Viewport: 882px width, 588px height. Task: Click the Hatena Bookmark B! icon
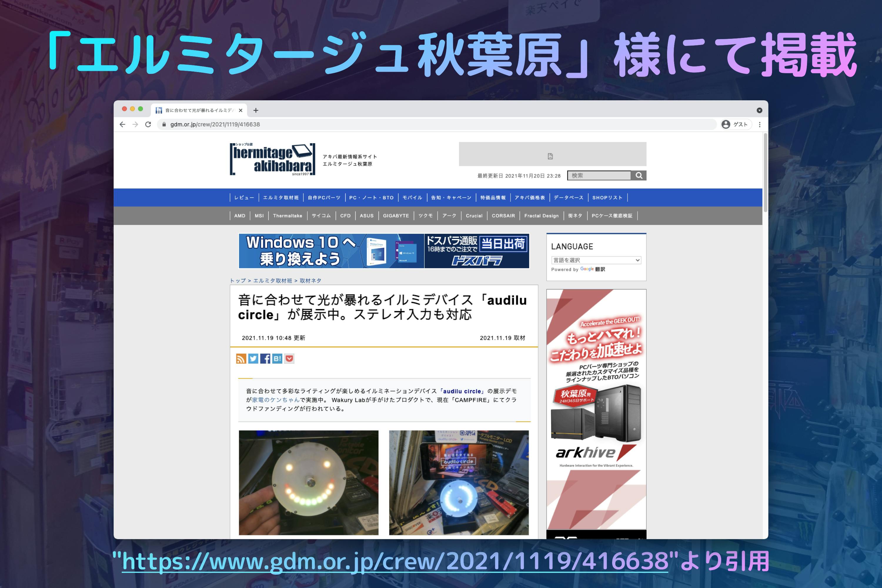(x=277, y=359)
